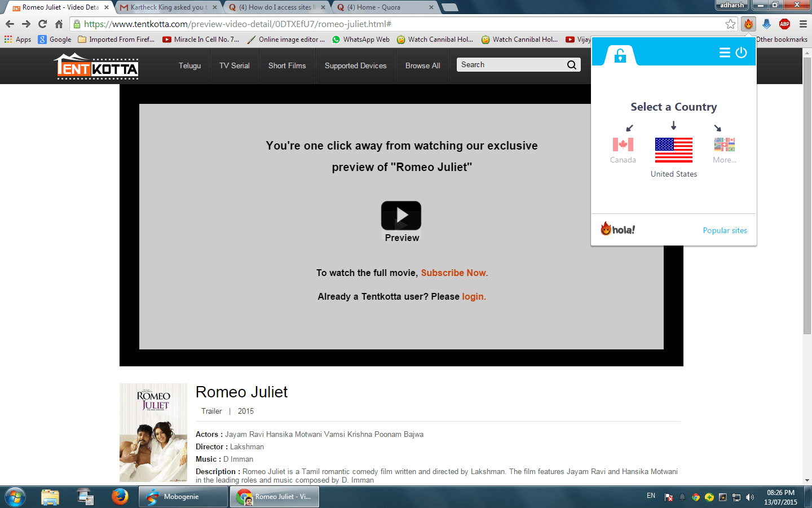Click the blue download extension icon
Image resolution: width=812 pixels, height=508 pixels.
click(x=766, y=24)
